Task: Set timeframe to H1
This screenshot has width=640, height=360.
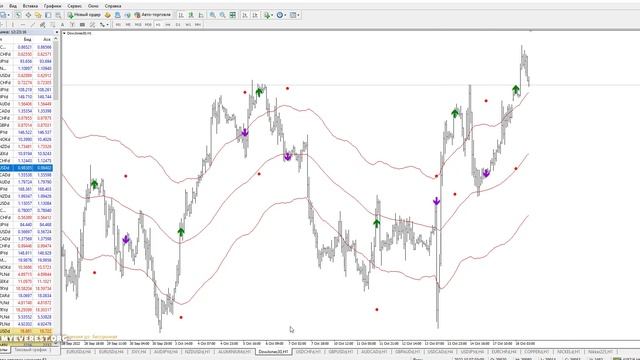Action: pos(158,25)
